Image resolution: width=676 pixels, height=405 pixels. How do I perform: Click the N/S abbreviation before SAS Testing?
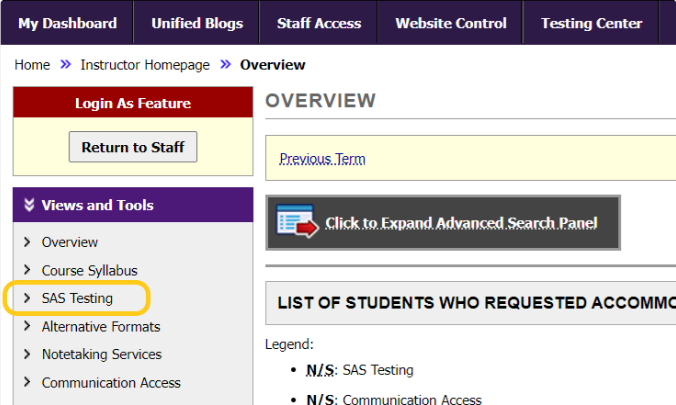pyautogui.click(x=320, y=370)
